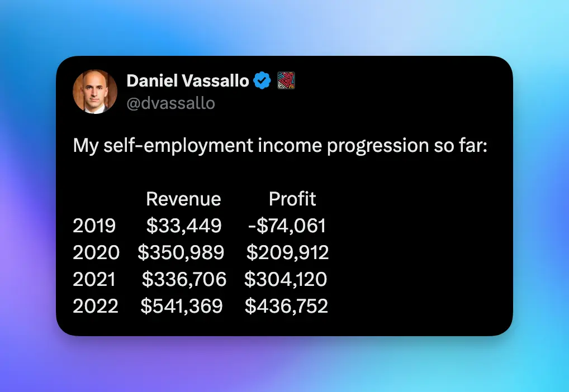The width and height of the screenshot is (569, 392).
Task: Click the -$74,061 profit figure
Action: [x=287, y=226]
